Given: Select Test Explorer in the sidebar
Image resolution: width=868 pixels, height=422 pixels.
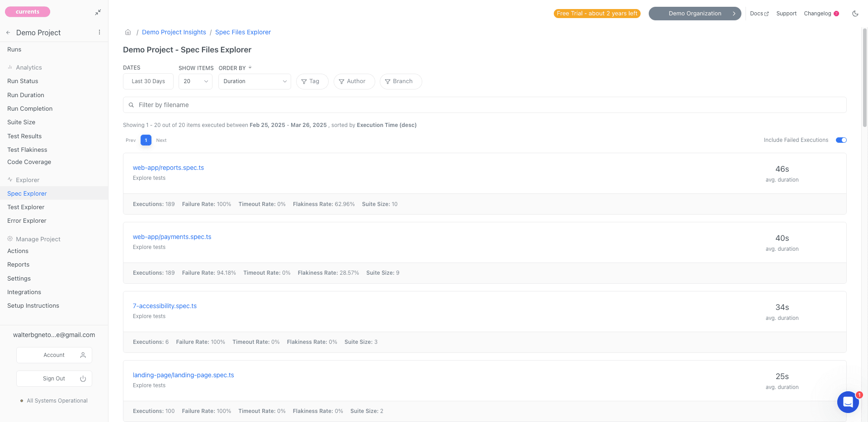Looking at the screenshot, I should click(26, 207).
